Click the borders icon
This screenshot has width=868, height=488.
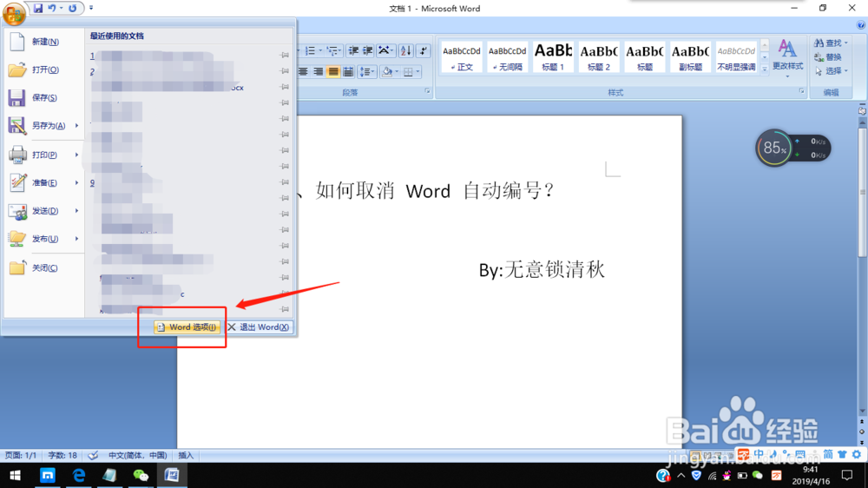[x=408, y=71]
